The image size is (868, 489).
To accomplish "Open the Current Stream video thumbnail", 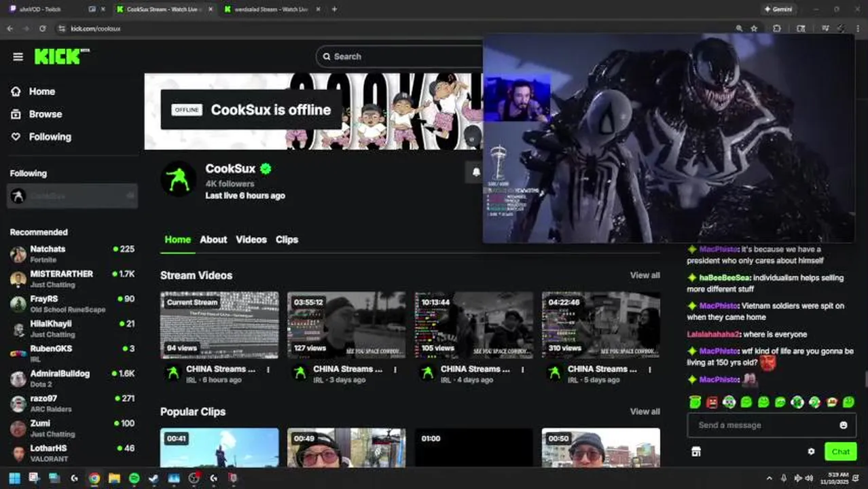I will click(219, 325).
